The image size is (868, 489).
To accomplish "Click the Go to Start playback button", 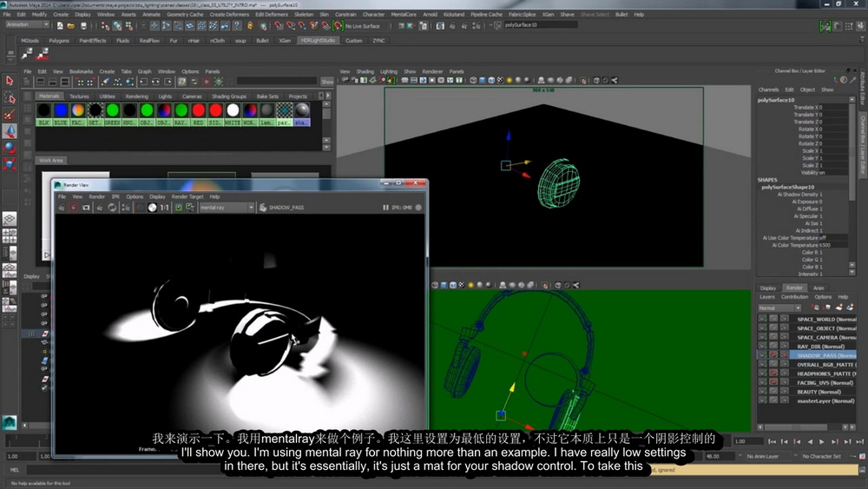I will click(772, 442).
